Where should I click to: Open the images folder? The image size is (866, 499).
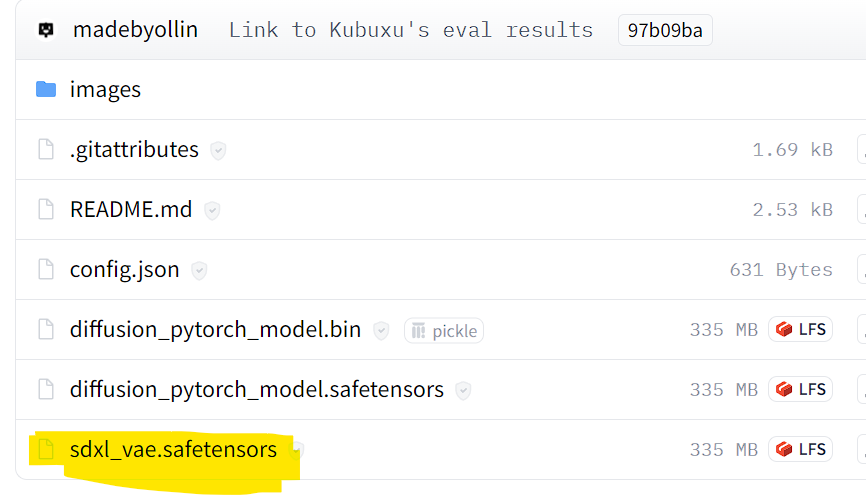105,90
